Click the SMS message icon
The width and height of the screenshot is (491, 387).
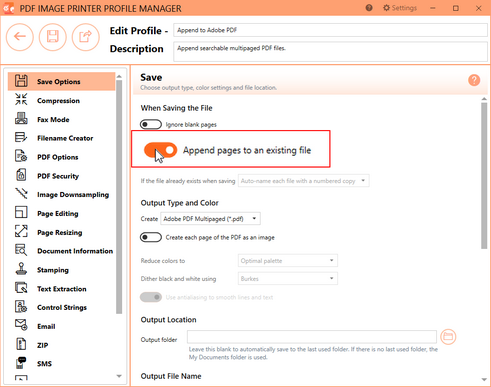21,363
